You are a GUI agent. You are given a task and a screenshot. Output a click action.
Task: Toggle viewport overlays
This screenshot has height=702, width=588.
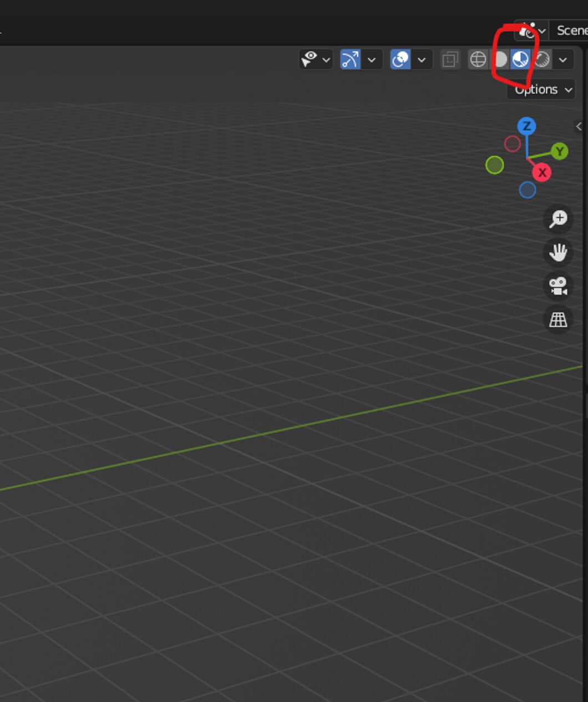[401, 59]
